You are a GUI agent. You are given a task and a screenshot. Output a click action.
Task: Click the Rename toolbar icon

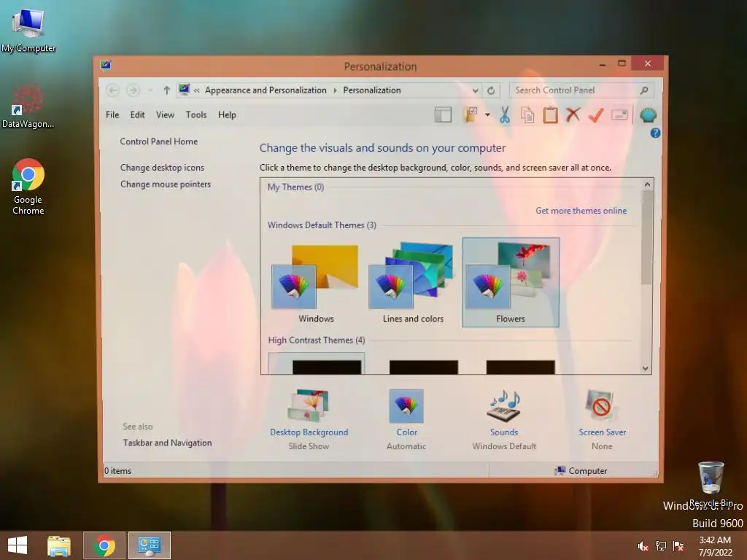619,114
